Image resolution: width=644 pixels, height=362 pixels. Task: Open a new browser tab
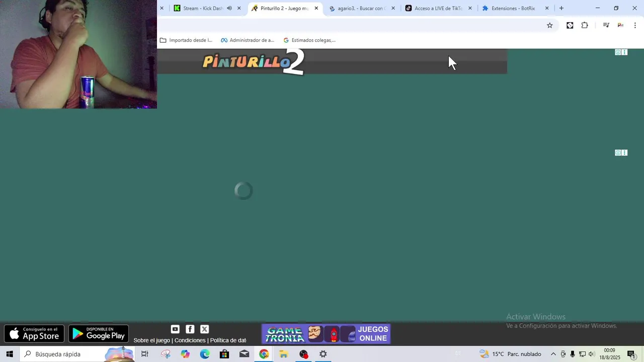pos(561,8)
